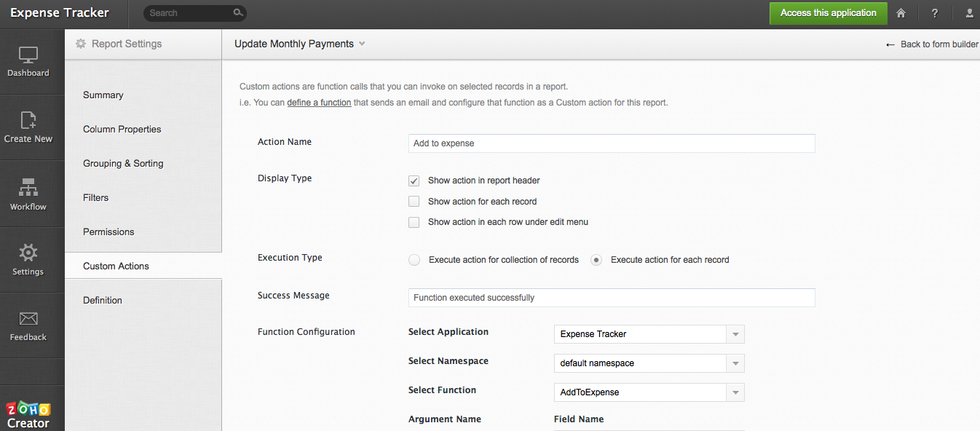
Task: Click the user profile icon
Action: coord(970,13)
